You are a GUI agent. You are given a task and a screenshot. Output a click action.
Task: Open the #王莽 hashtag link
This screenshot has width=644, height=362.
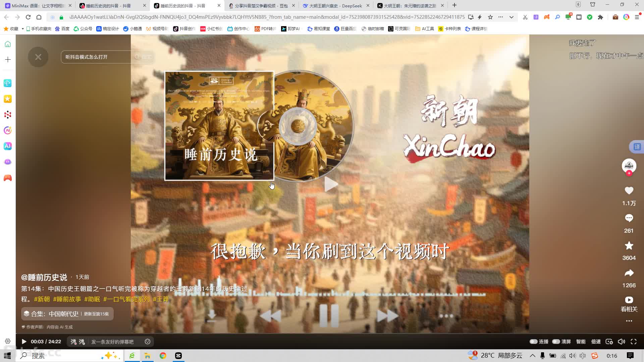tap(161, 299)
